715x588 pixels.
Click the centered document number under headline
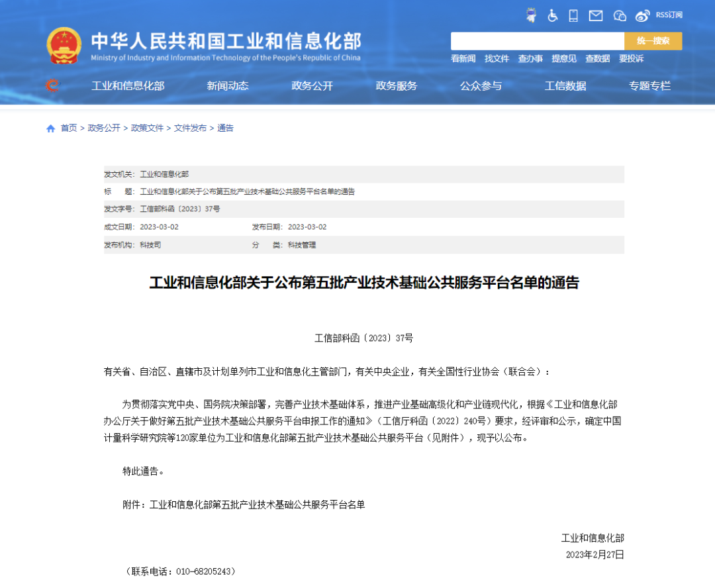tap(364, 338)
